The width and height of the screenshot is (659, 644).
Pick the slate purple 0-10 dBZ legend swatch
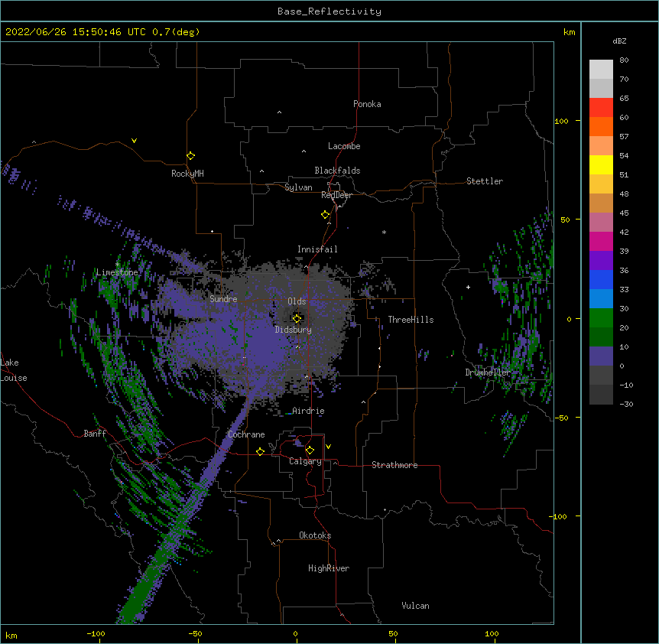click(x=601, y=356)
